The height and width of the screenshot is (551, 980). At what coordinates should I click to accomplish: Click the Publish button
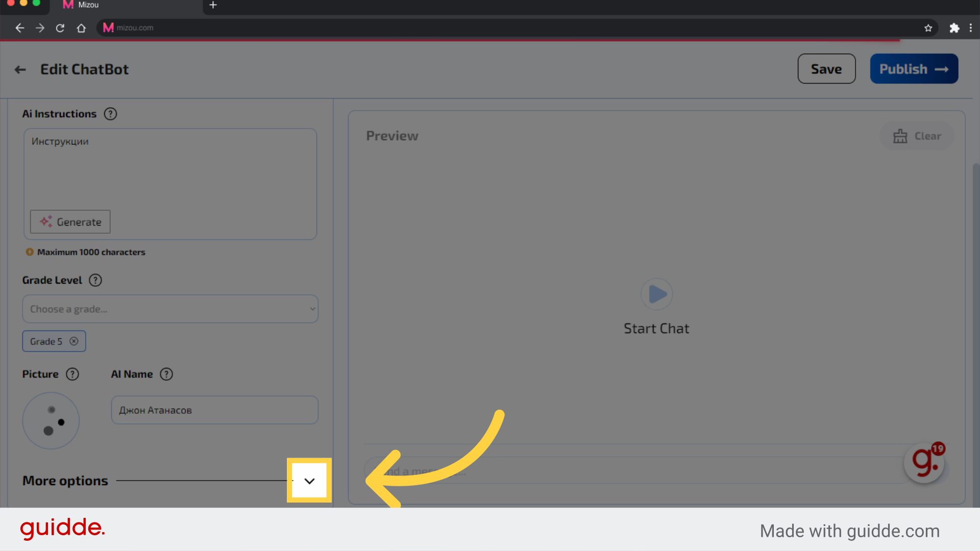[x=914, y=69]
